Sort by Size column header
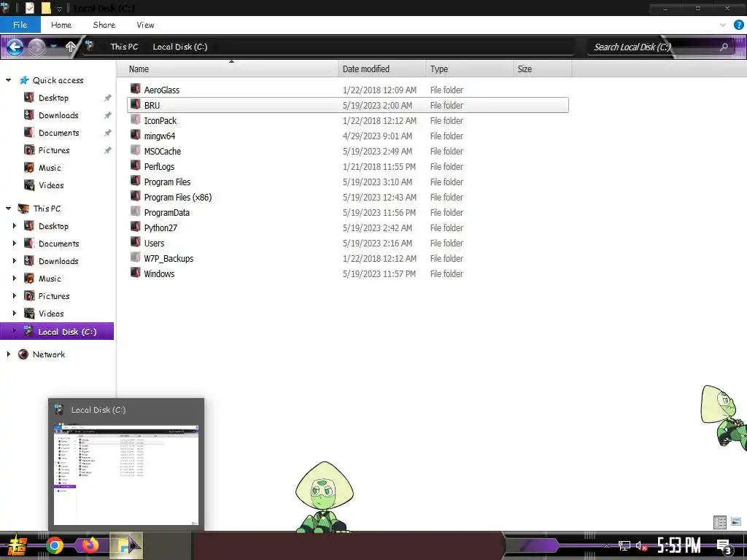This screenshot has height=560, width=747. [x=543, y=69]
